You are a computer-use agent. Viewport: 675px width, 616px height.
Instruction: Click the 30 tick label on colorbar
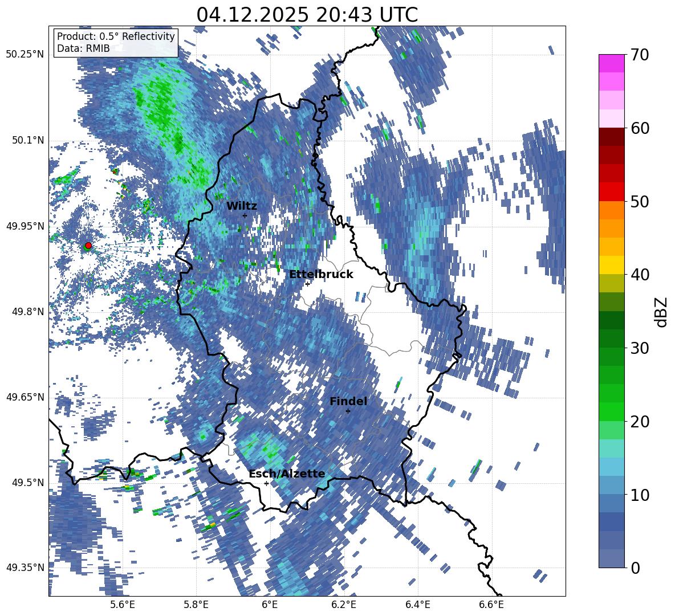[x=640, y=348]
